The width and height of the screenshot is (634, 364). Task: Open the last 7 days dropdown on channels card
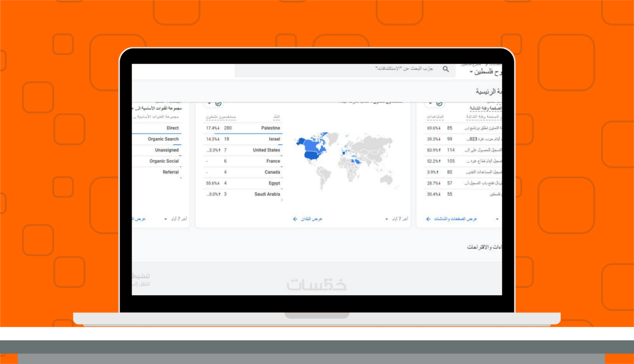click(165, 219)
